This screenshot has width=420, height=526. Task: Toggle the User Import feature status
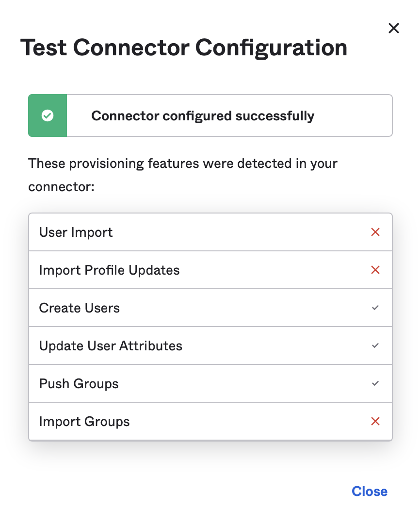click(x=375, y=232)
